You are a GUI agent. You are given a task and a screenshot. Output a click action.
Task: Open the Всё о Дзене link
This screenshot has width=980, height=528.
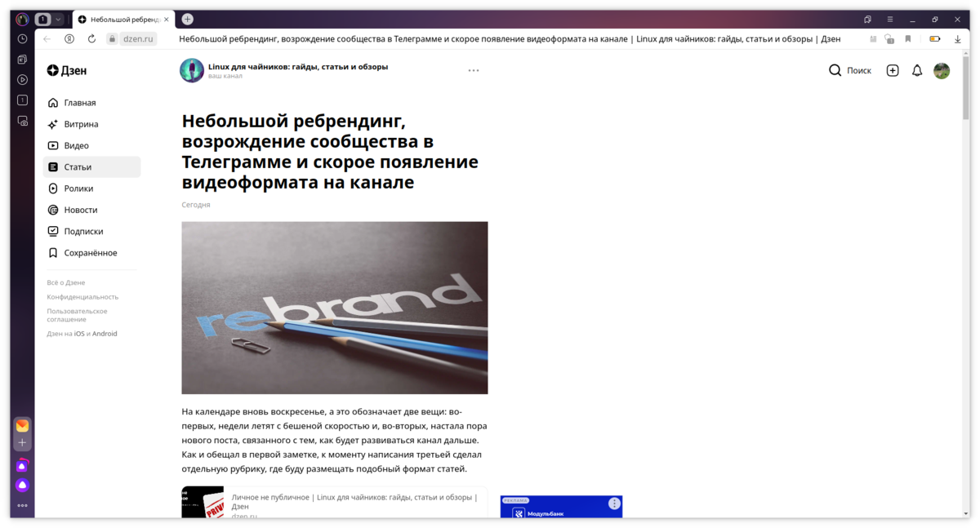(x=65, y=282)
